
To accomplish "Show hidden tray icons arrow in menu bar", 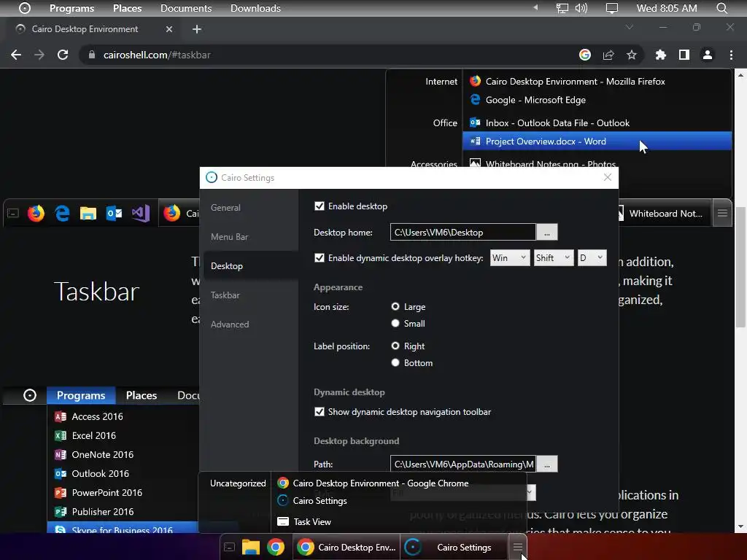I will tap(535, 8).
